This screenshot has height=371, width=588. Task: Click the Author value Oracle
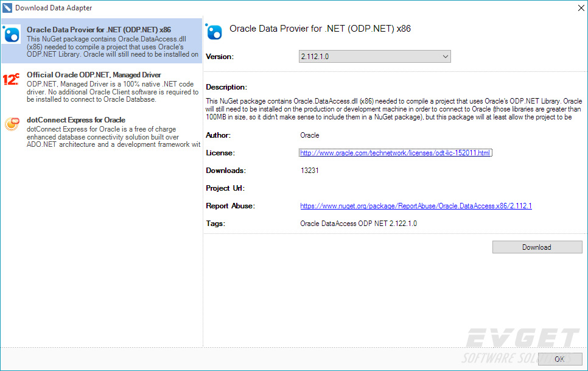(x=309, y=135)
